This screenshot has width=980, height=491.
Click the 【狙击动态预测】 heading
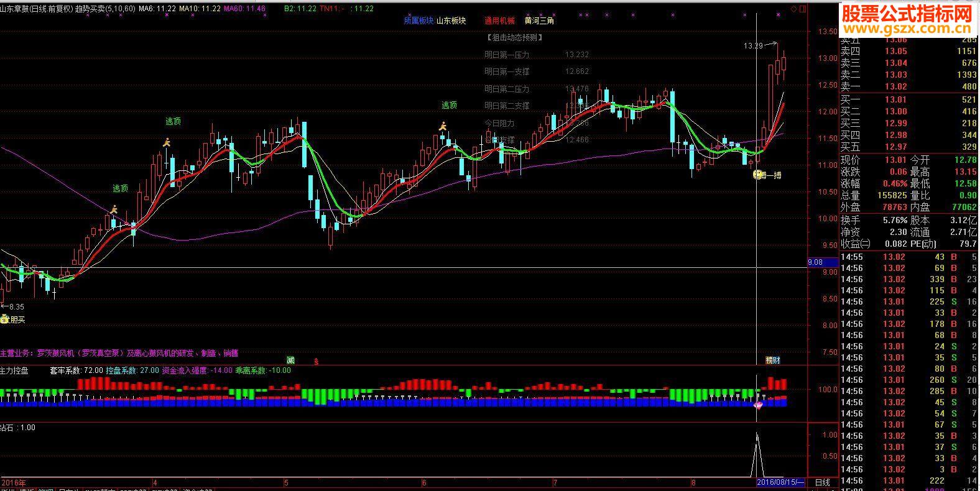[514, 37]
